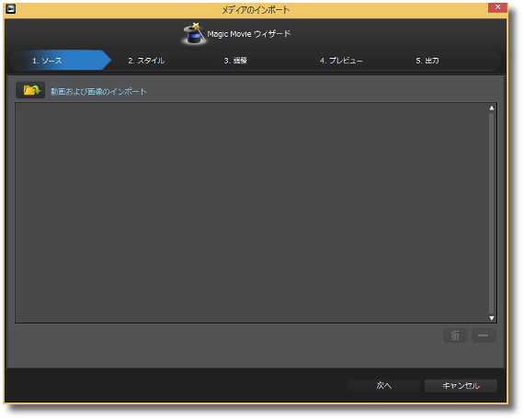Close the メディアのインポート window

(x=497, y=7)
